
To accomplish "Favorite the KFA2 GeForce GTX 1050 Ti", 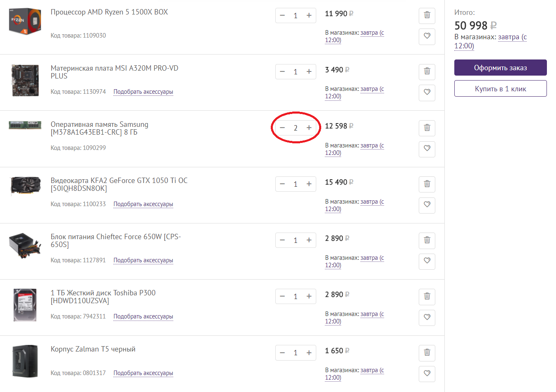I will 427,205.
